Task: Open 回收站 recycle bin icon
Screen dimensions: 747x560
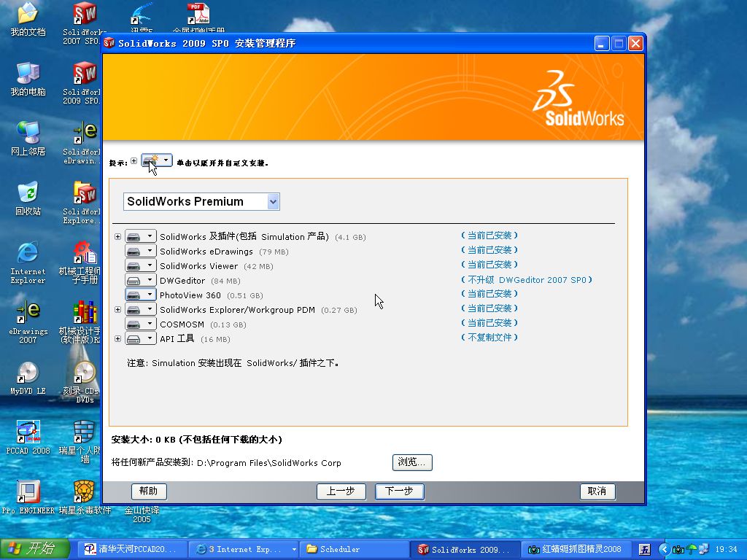Action: [x=28, y=198]
